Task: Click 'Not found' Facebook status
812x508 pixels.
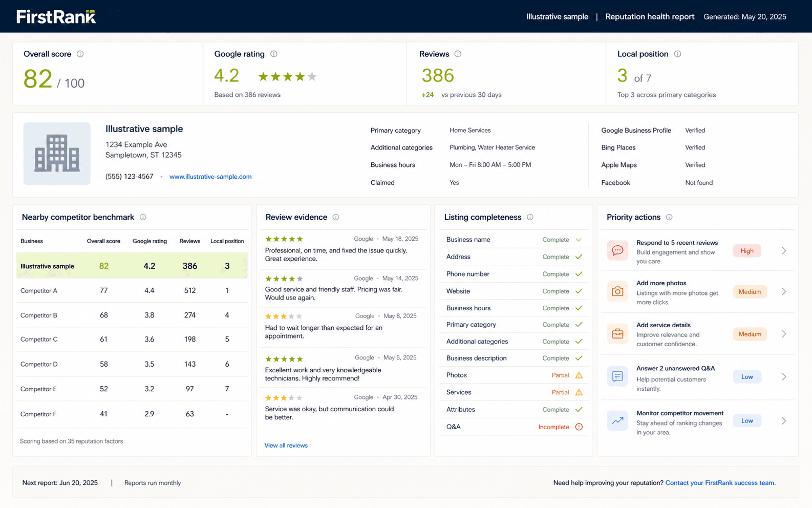Action: coord(699,183)
